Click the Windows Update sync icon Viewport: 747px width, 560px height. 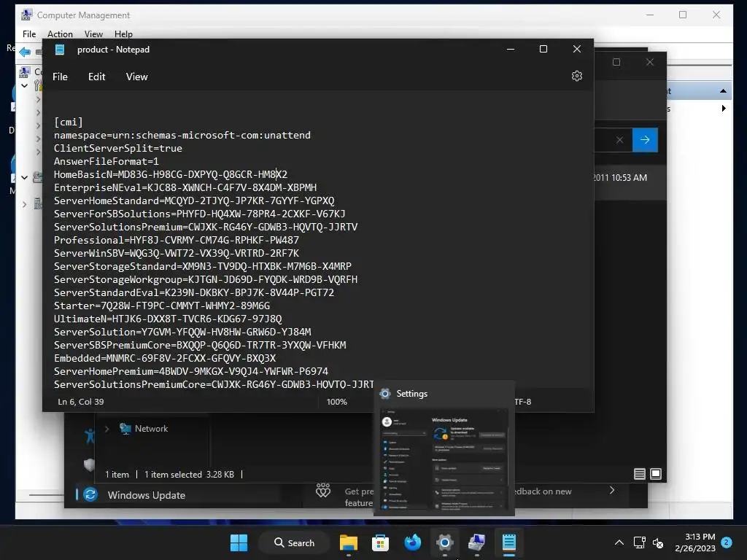point(90,495)
